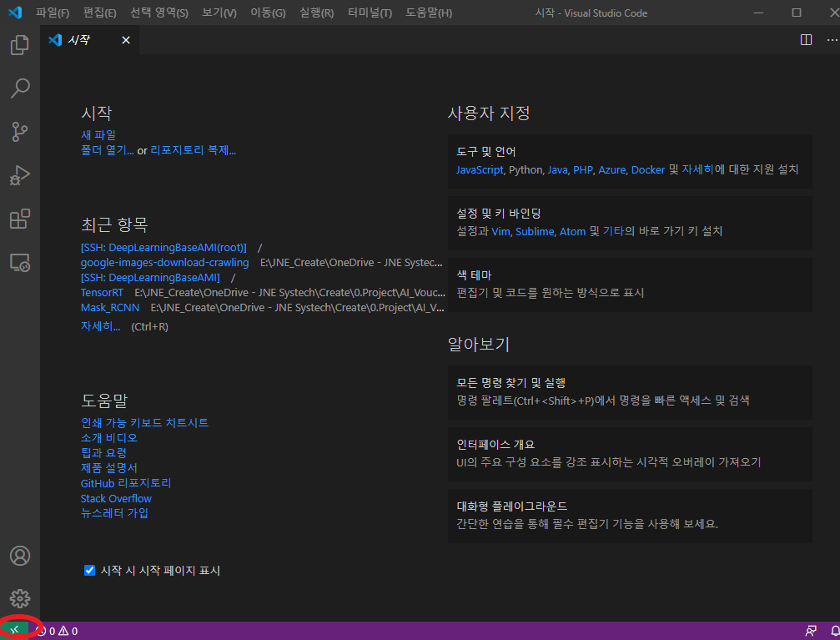The image size is (840, 640).
Task: Open 대화형 플레이그라운드 card
Action: coord(630,516)
